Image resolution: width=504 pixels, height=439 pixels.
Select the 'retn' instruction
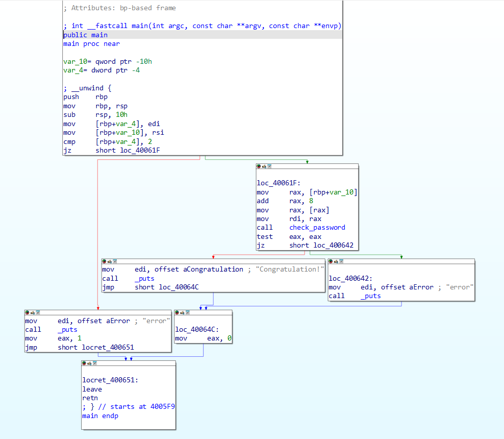(x=90, y=398)
